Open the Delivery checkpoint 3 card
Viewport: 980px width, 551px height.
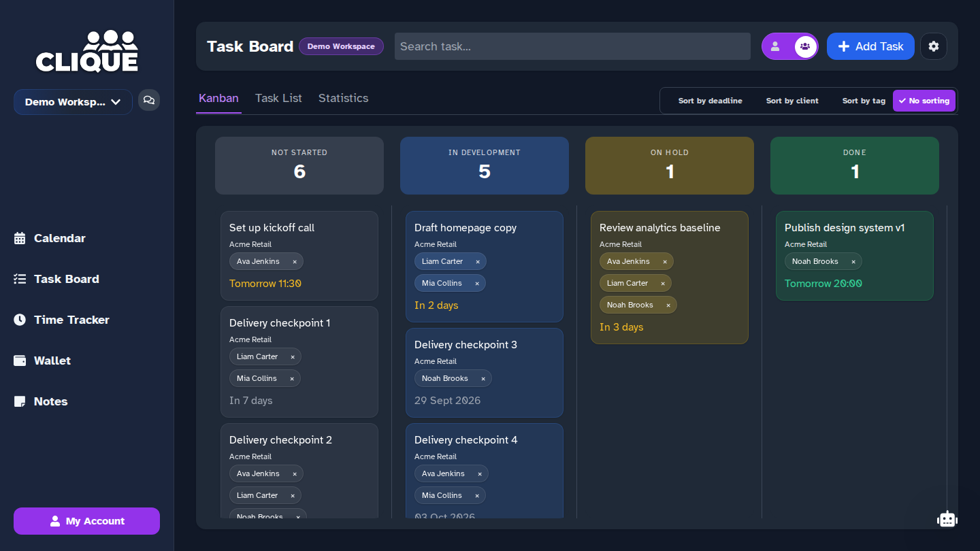tap(485, 373)
